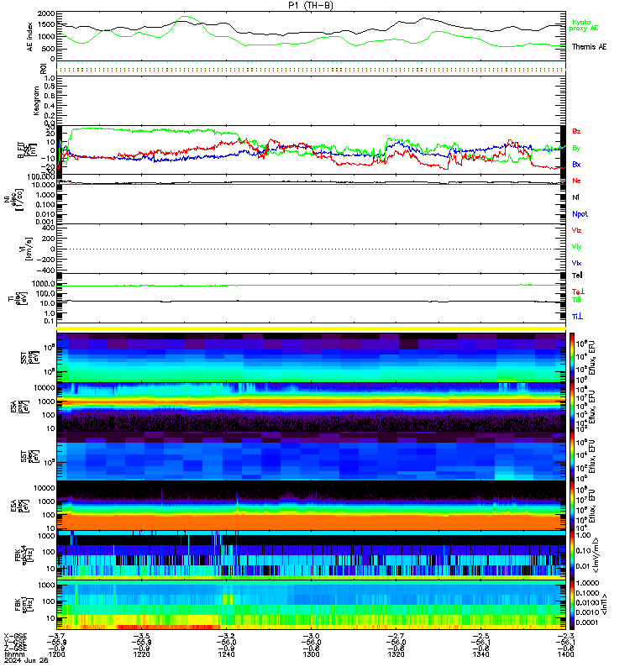630x672 pixels.
Task: Click the 400 tick on the Vi velocity axis
Action: pyautogui.click(x=49, y=228)
